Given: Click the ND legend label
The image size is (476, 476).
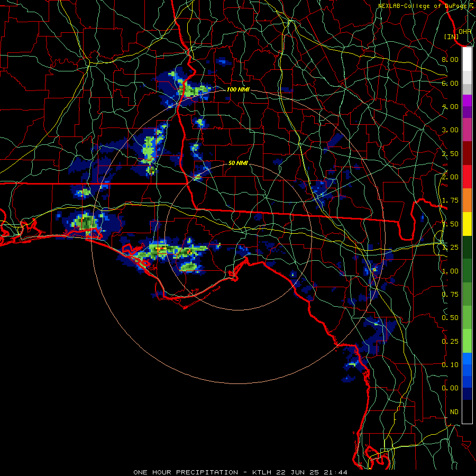Looking at the screenshot, I should 454,412.
